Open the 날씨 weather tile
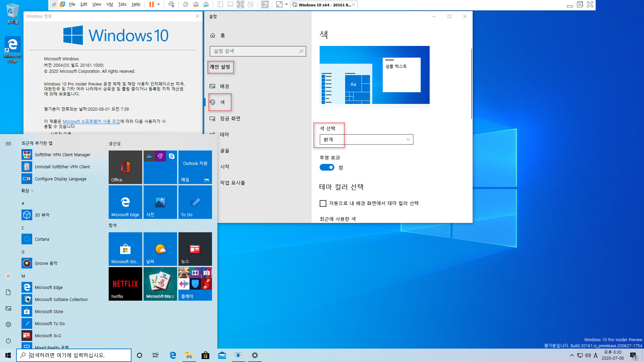The height and width of the screenshot is (362, 644). click(x=160, y=249)
